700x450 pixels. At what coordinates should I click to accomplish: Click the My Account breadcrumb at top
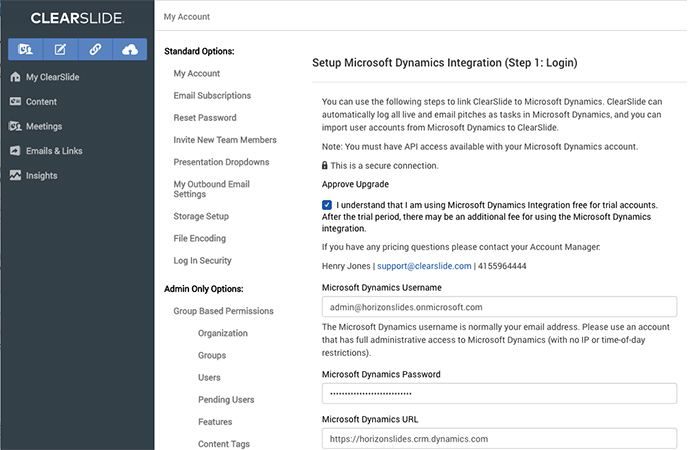(x=187, y=17)
